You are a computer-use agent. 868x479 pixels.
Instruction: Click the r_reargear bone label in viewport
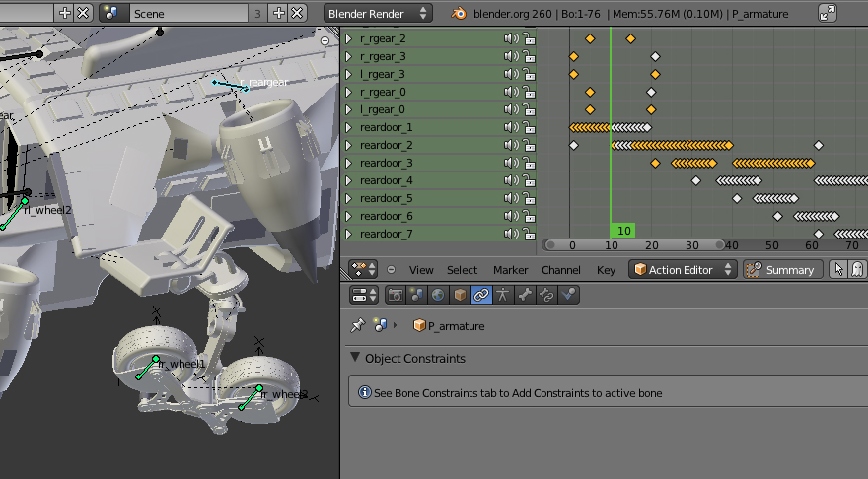click(264, 83)
